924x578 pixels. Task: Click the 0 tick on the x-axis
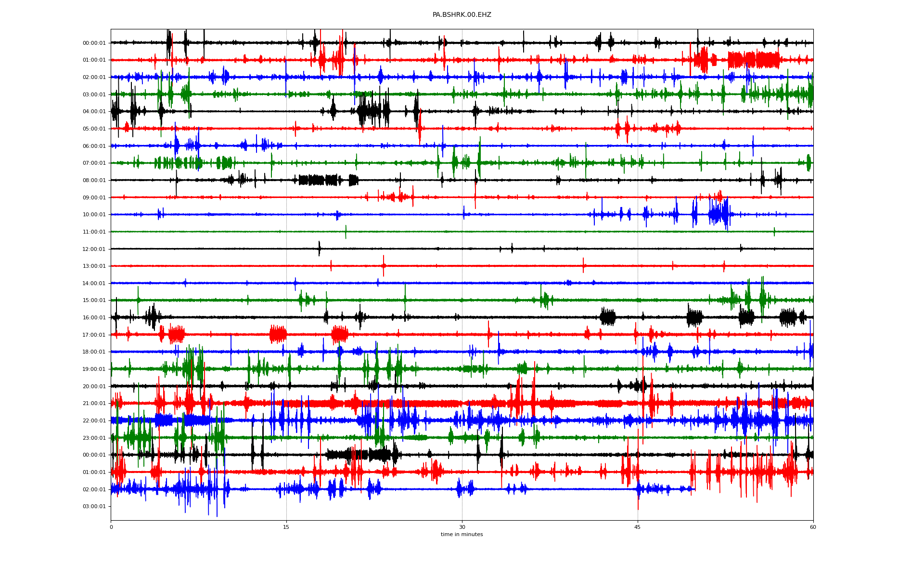pos(111,527)
